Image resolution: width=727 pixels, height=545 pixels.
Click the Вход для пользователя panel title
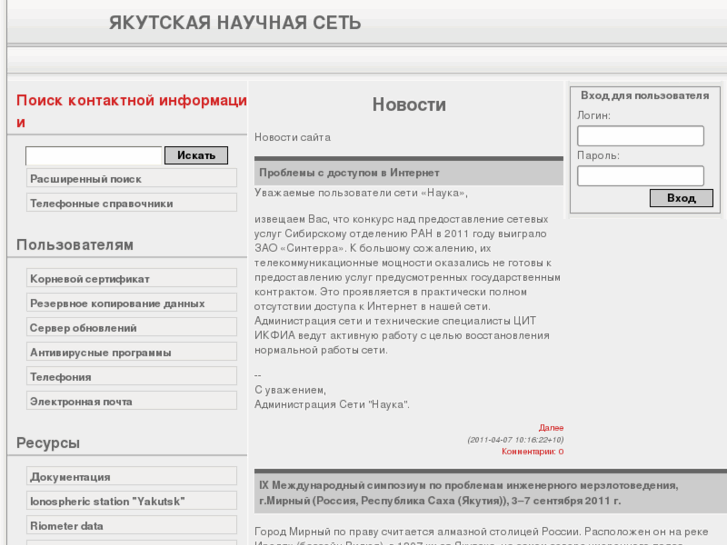click(645, 96)
